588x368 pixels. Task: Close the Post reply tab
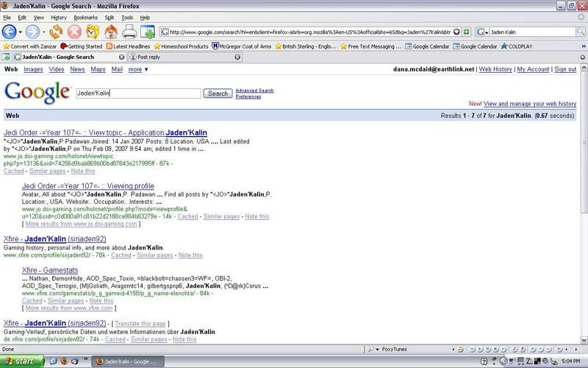point(237,57)
